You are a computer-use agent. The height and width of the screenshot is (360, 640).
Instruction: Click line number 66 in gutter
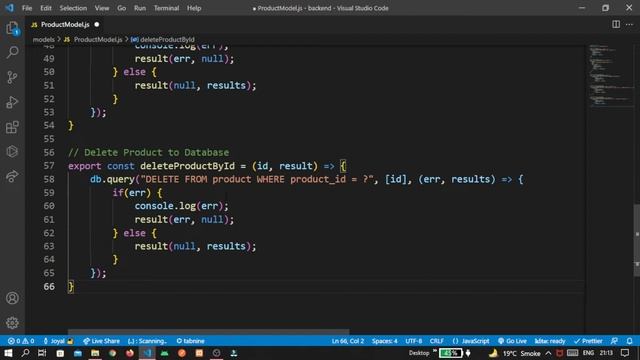(x=49, y=286)
